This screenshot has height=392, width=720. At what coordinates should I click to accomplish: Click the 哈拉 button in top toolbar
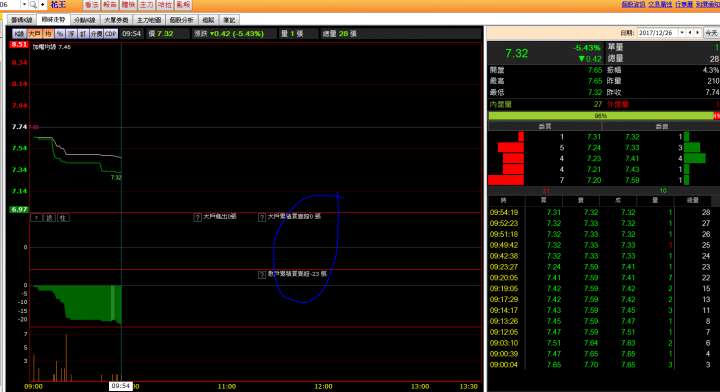pyautogui.click(x=165, y=5)
